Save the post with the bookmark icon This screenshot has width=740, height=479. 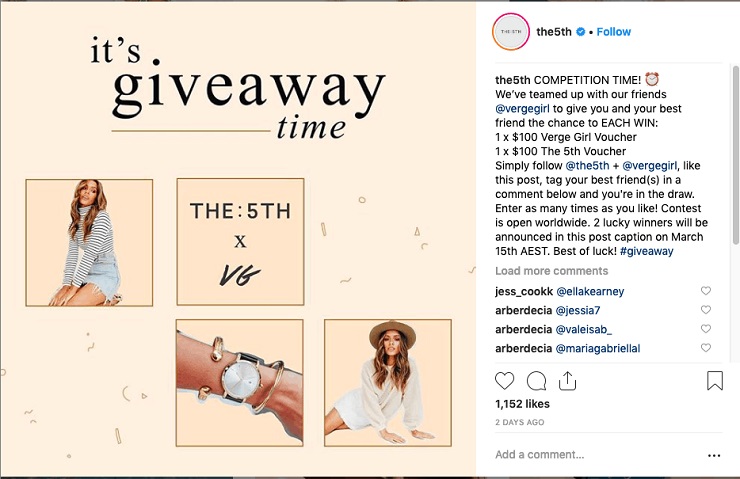(715, 380)
